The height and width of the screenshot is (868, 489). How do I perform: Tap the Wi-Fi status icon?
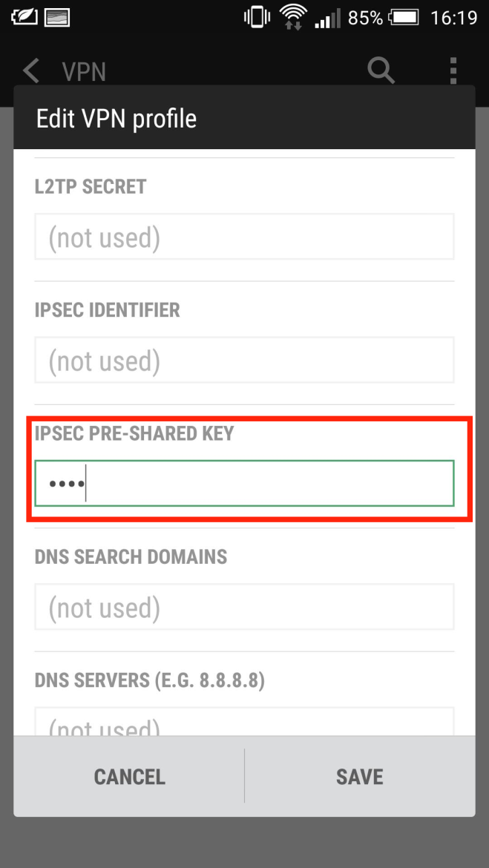(x=292, y=17)
